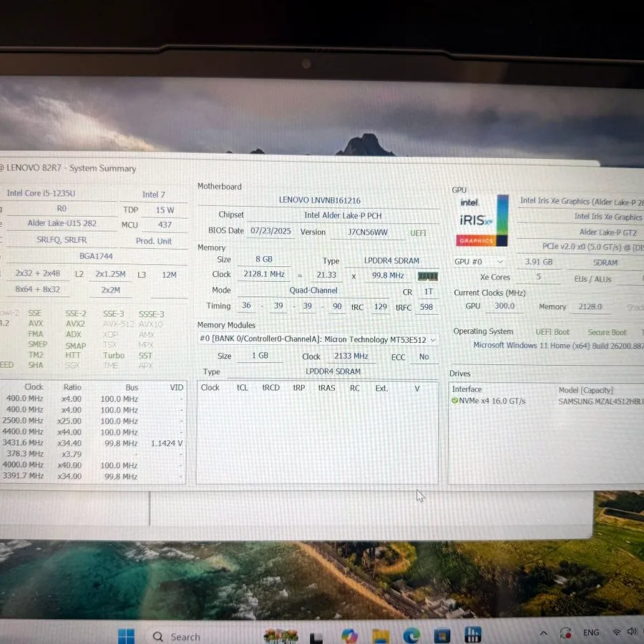Click the HWiNFO taskbar icon
The width and height of the screenshot is (644, 644).
[473, 635]
